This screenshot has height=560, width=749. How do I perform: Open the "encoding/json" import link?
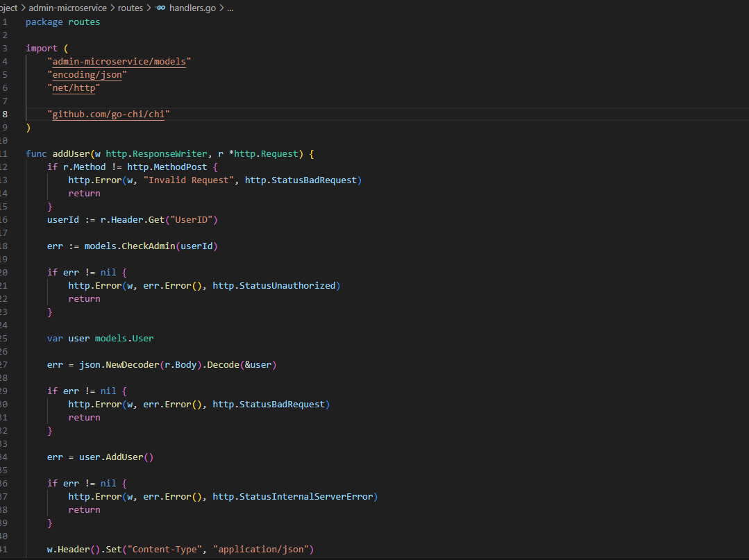pyautogui.click(x=87, y=75)
